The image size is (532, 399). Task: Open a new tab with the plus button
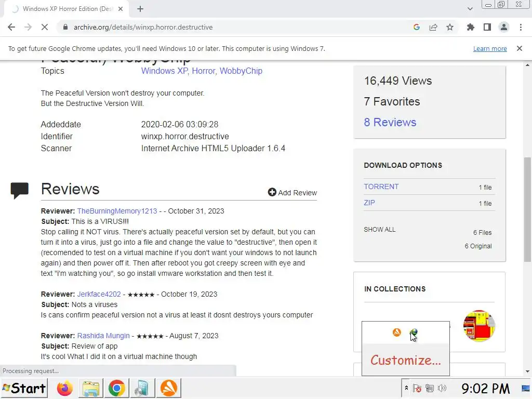[140, 9]
